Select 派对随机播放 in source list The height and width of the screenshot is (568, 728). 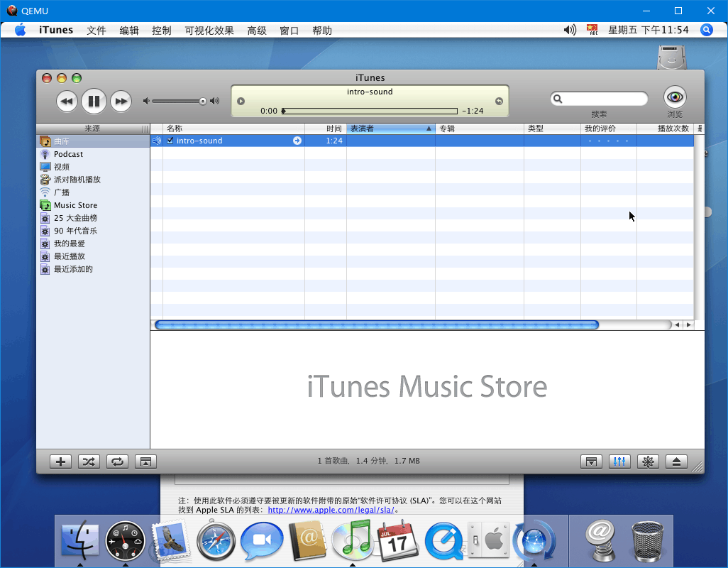(x=93, y=180)
